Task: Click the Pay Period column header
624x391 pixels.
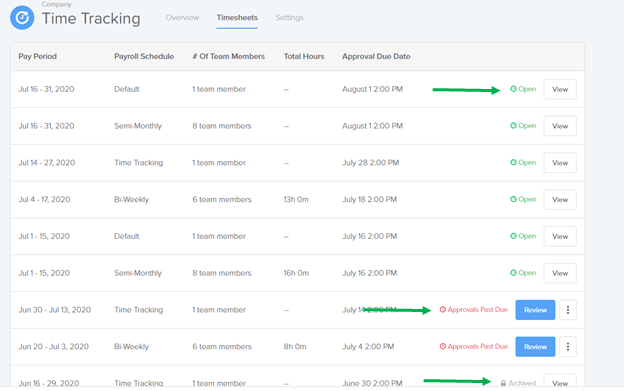Action: click(37, 56)
